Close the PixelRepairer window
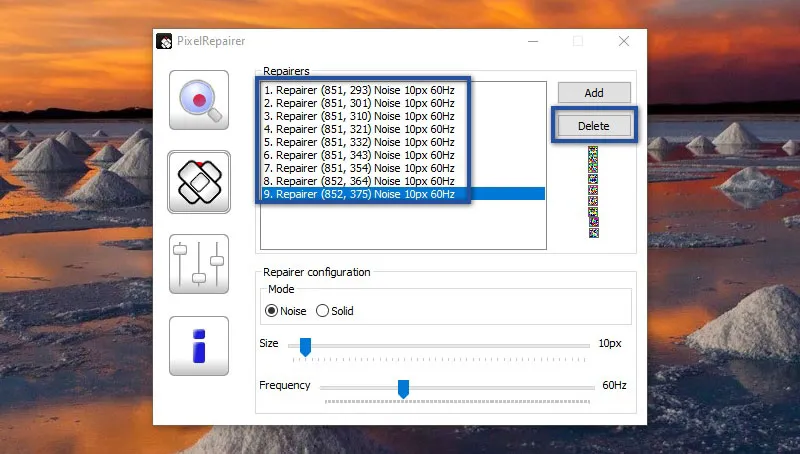This screenshot has width=800, height=454. 623,41
